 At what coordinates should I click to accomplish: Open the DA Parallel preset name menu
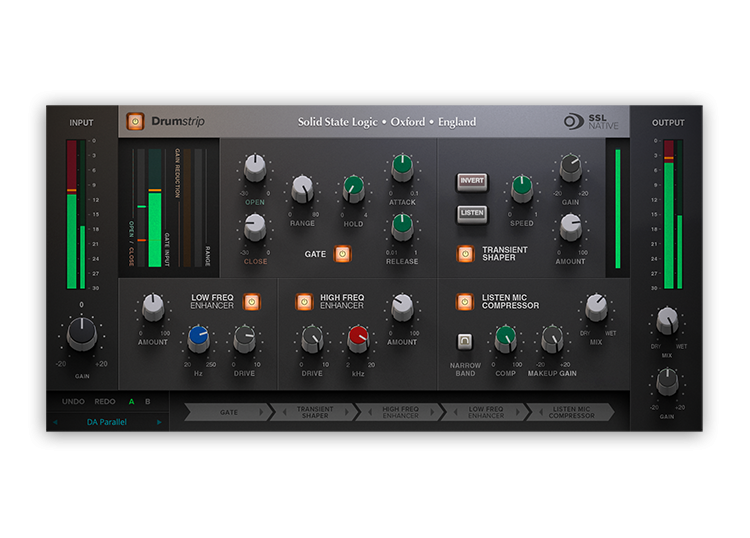click(107, 422)
